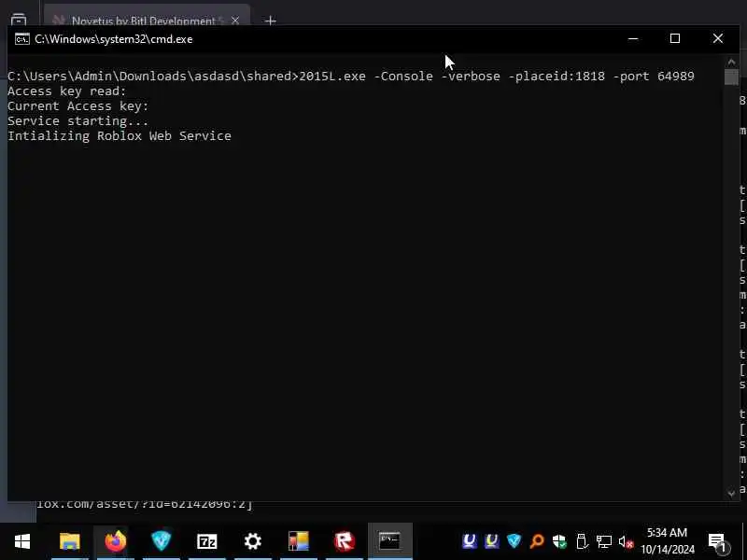
Task: Open the red Roblox R taskbar icon
Action: [x=345, y=541]
